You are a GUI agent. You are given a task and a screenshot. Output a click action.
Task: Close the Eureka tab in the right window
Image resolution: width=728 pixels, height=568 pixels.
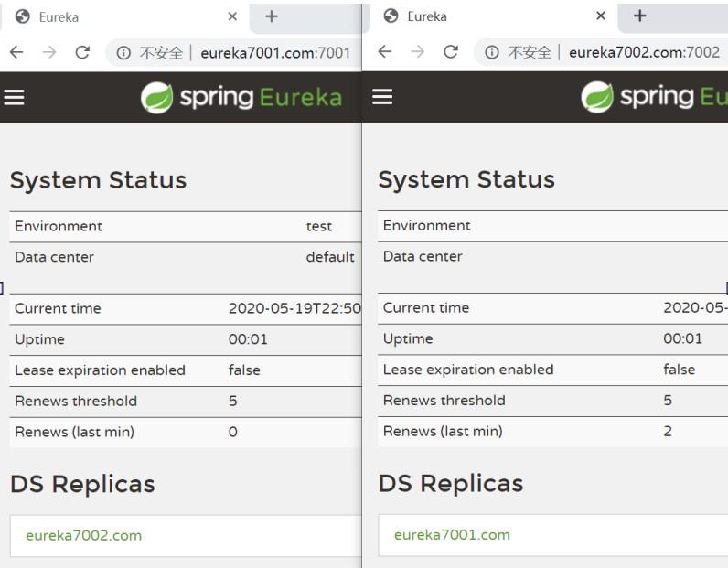click(601, 16)
